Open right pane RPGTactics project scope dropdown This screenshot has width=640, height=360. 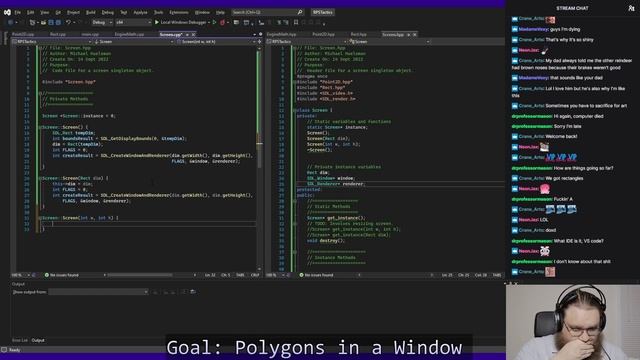point(307,42)
